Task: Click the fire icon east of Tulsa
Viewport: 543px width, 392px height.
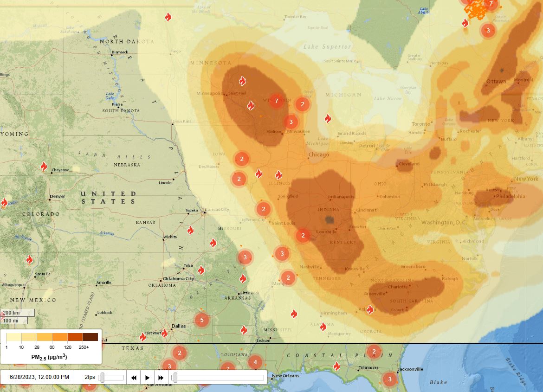Action: tap(201, 270)
